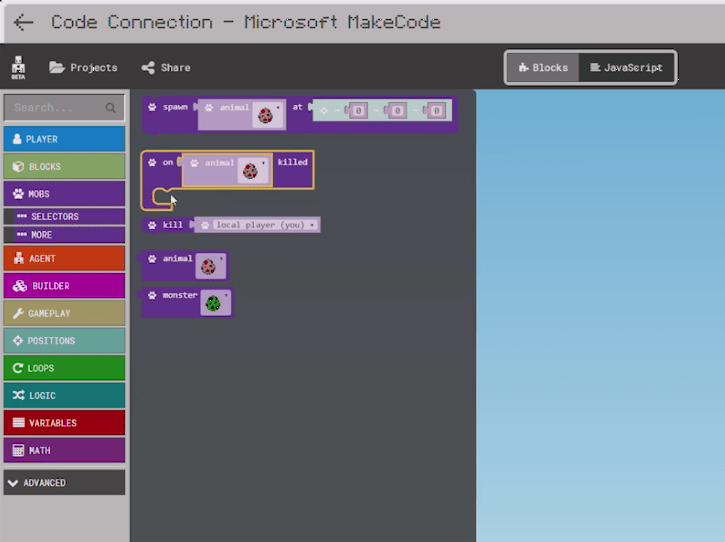Switch to Blocks view
725x542 pixels.
[x=543, y=68]
